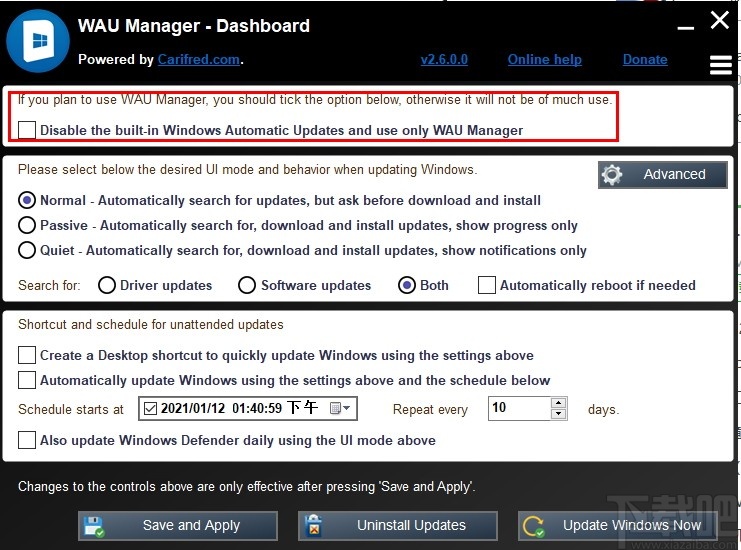This screenshot has width=741, height=550.
Task: Click the 'Search for:' label
Action: (49, 285)
